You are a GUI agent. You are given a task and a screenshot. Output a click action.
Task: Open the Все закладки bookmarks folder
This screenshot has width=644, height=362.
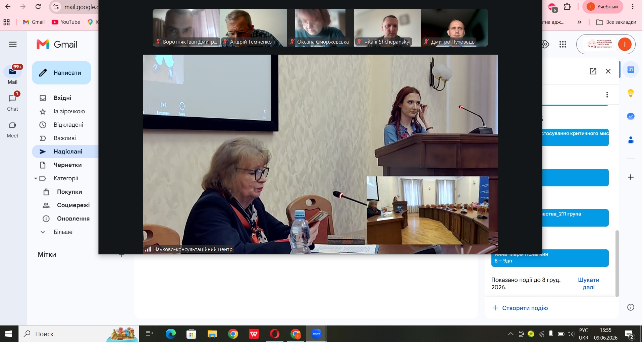coord(616,22)
